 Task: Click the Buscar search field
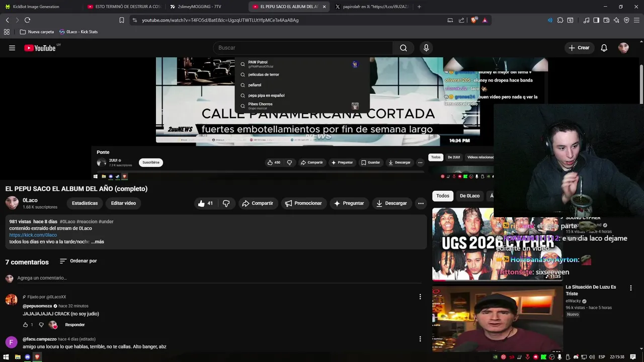pos(303,48)
